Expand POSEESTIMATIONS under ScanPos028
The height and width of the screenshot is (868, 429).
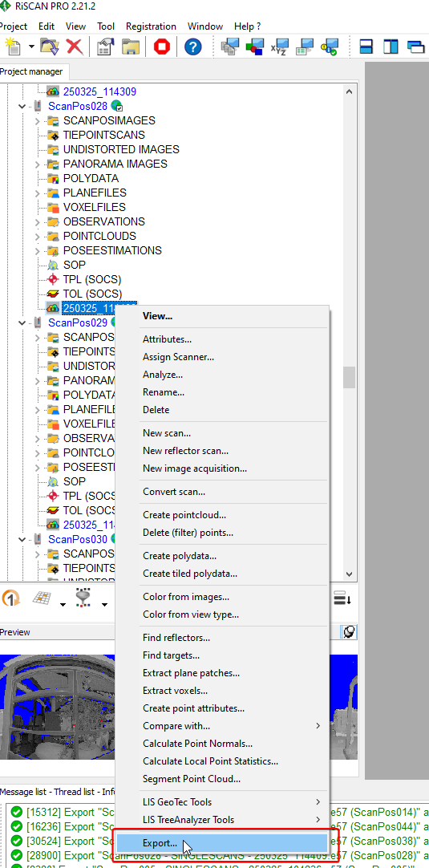point(37,250)
